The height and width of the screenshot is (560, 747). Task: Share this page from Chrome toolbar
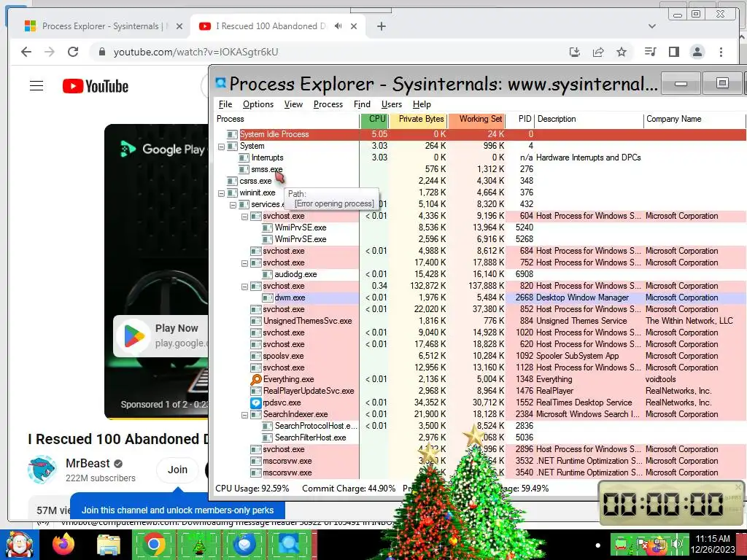[598, 52]
